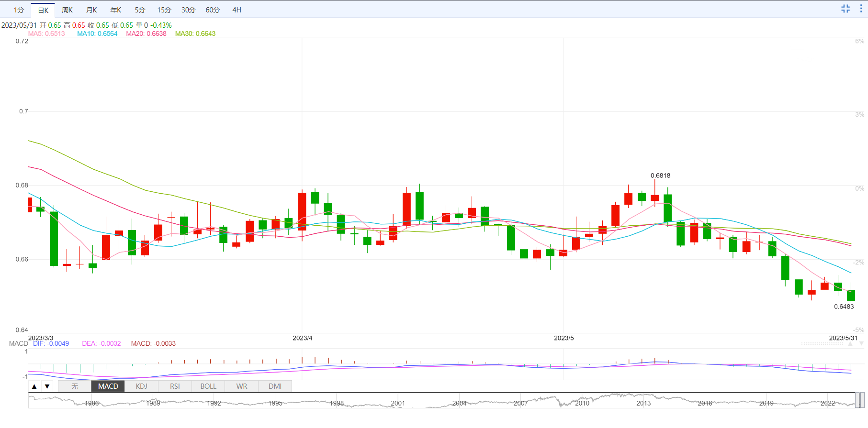Select the 4H timeframe tab
Image resolution: width=868 pixels, height=428 pixels.
point(237,10)
